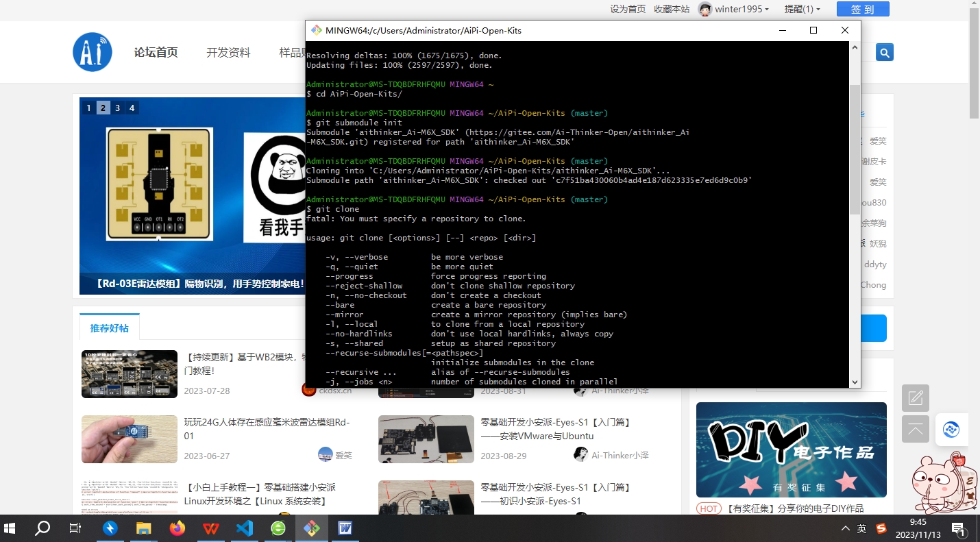980x542 pixels.
Task: Click the 设为首页 link
Action: [628, 9]
